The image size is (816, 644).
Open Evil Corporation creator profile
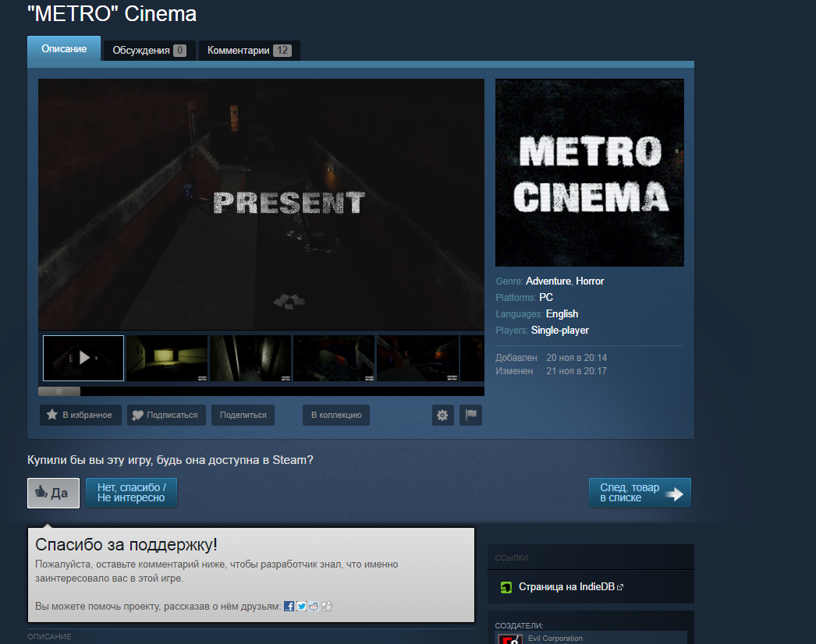click(555, 639)
